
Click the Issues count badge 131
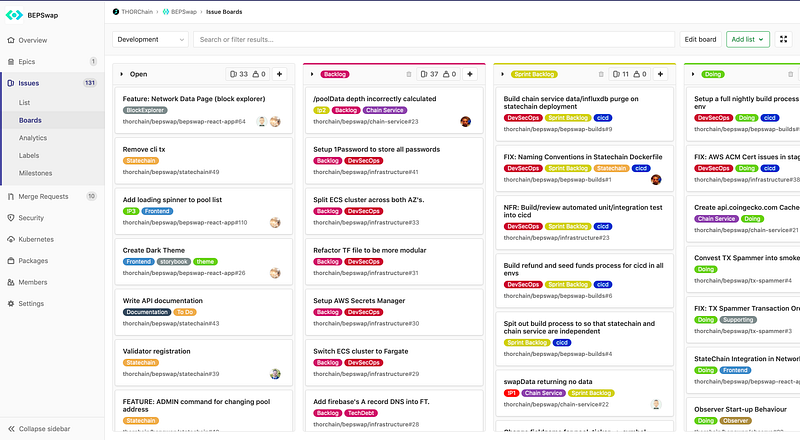tap(90, 83)
